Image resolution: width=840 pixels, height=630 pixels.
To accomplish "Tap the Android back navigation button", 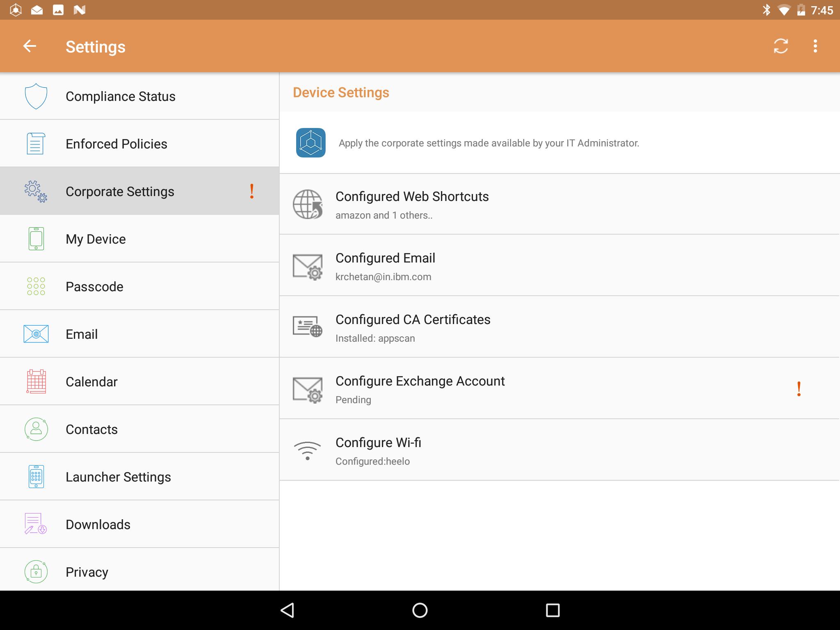I will pos(287,610).
